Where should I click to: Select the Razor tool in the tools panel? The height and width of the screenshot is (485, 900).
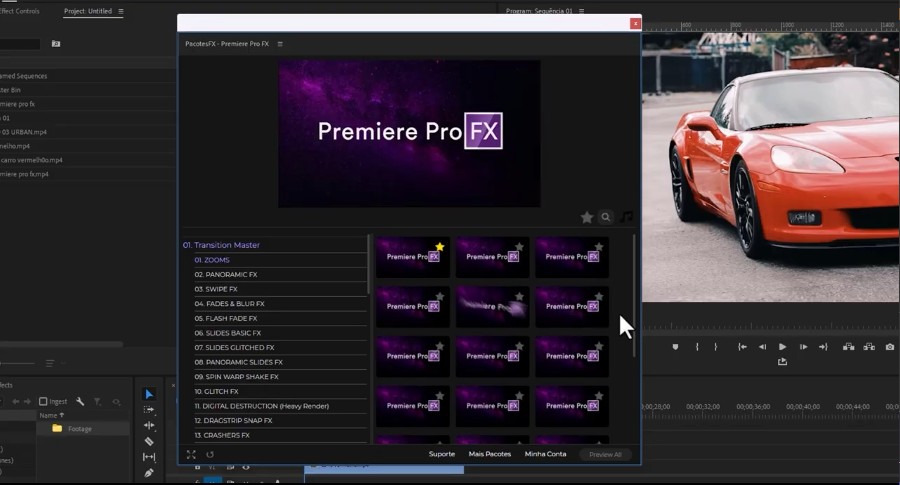[149, 441]
